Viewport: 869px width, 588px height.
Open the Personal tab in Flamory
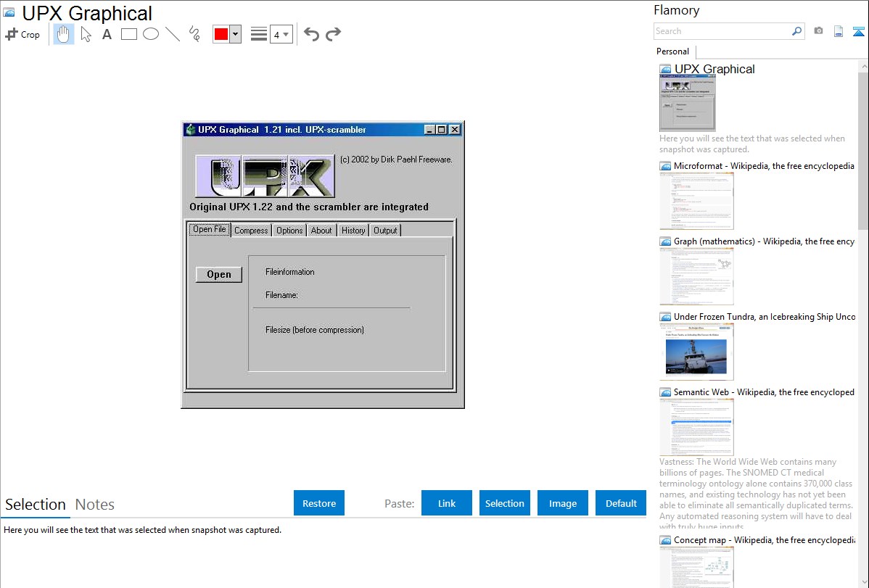672,51
